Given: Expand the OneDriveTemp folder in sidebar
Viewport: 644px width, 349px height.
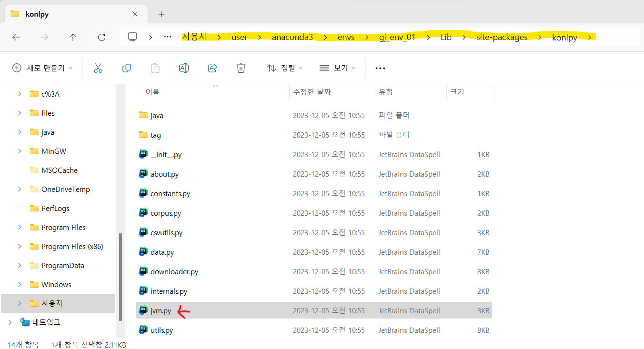Looking at the screenshot, I should (20, 189).
